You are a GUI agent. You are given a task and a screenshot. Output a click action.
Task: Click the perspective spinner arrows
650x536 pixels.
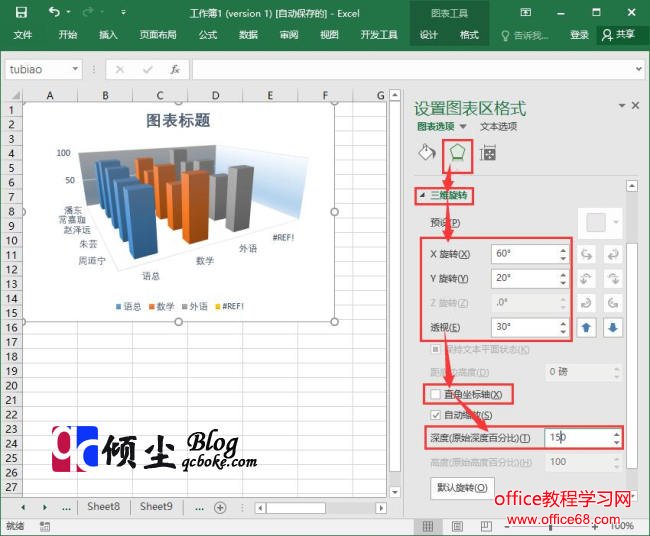(x=563, y=327)
